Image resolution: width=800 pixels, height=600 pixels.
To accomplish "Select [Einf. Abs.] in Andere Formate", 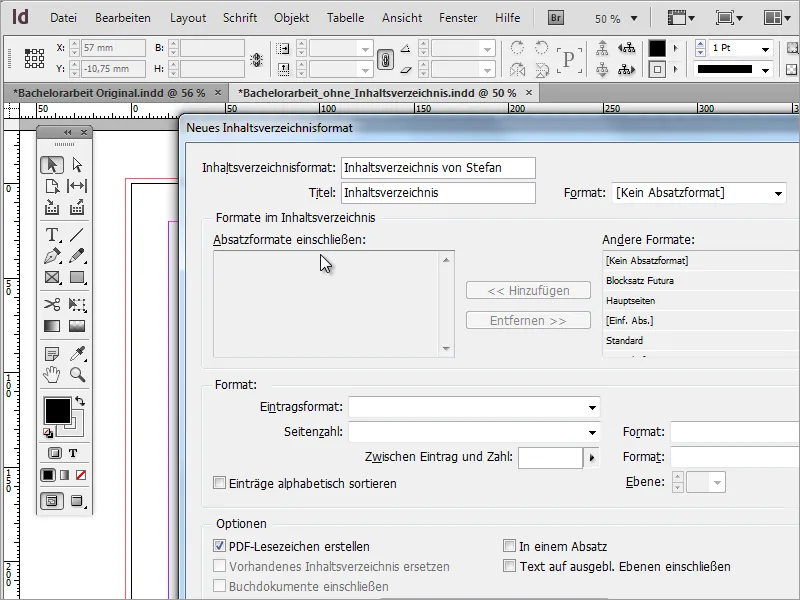I will pos(701,320).
